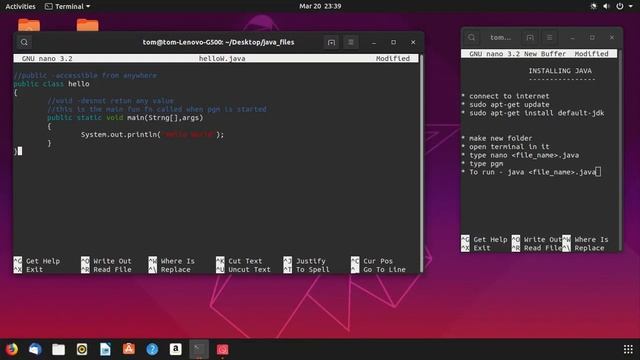640x360 pixels.
Task: Open LibreOffice Writer from the dock
Action: [105, 349]
